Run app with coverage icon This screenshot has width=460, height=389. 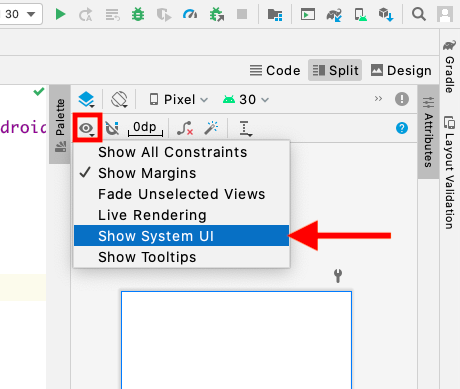[163, 15]
